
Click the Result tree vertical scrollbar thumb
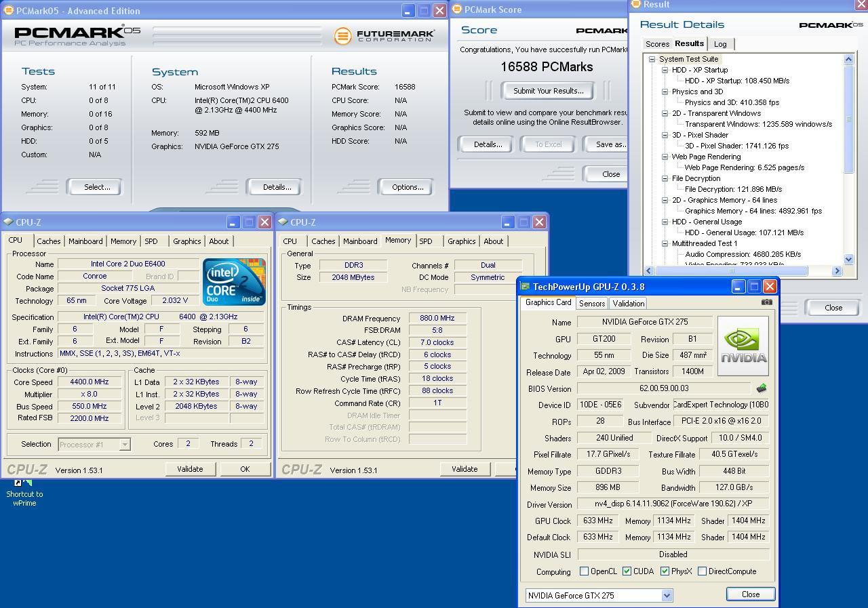point(848,119)
